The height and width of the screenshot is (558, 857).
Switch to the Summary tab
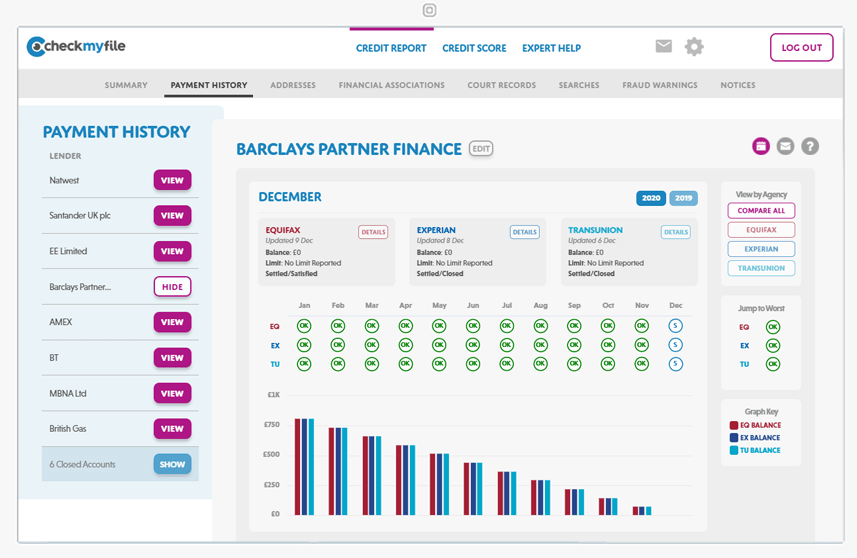click(126, 85)
